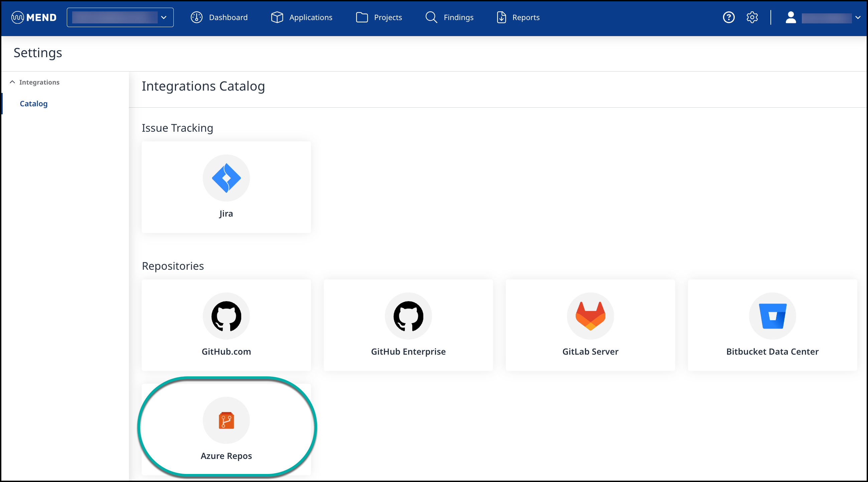Open the Bitbucket Data Center label

click(x=772, y=352)
